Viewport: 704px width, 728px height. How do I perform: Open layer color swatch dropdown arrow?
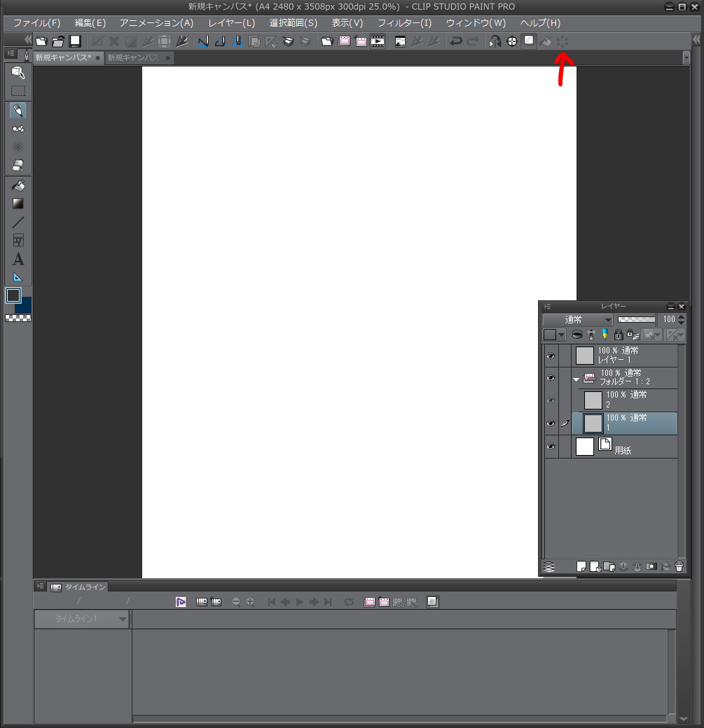point(562,335)
